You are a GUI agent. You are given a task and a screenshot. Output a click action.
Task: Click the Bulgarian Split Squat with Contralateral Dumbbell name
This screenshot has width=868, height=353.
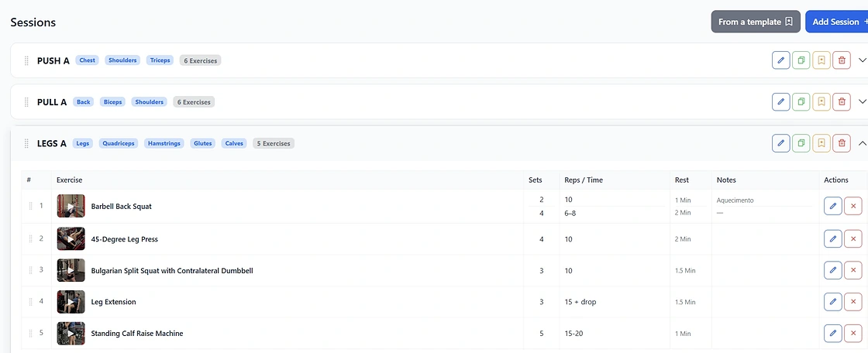click(x=172, y=271)
